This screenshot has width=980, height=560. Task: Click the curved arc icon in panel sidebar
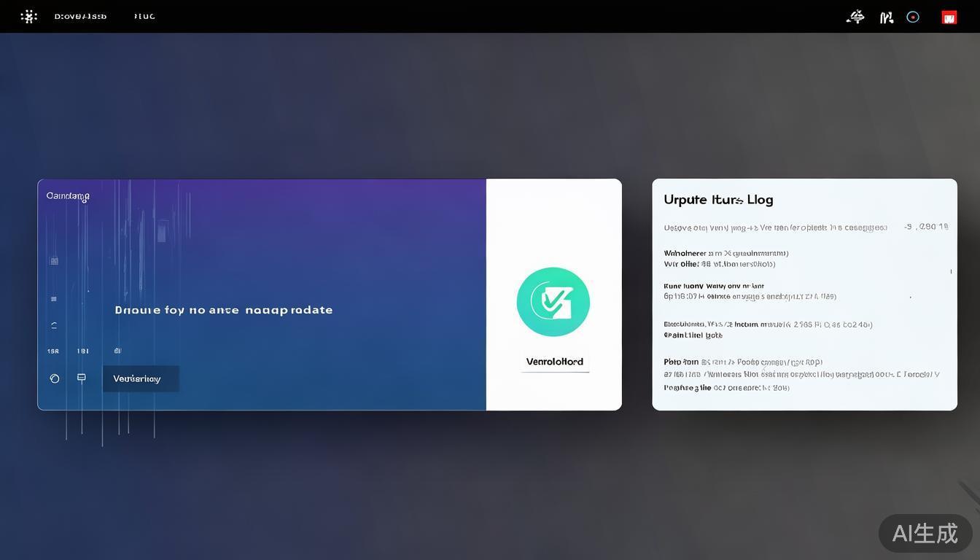click(54, 325)
